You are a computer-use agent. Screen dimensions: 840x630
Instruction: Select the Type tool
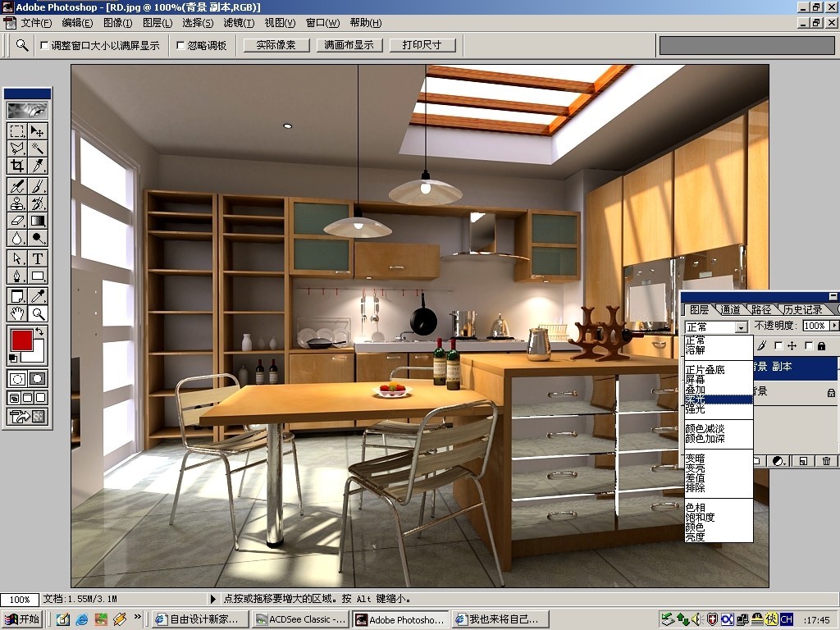[x=38, y=258]
